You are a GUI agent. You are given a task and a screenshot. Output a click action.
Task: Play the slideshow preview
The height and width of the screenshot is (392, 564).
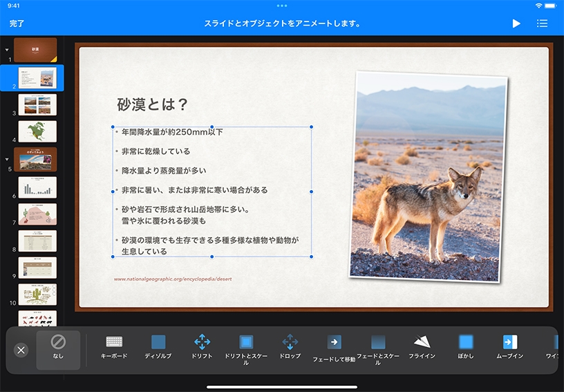(x=516, y=24)
